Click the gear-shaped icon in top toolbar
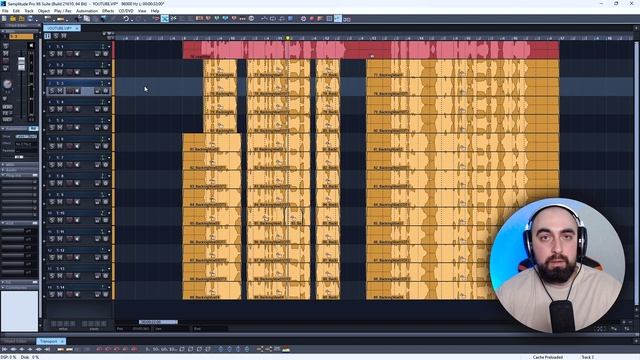640x360 pixels. [x=303, y=19]
